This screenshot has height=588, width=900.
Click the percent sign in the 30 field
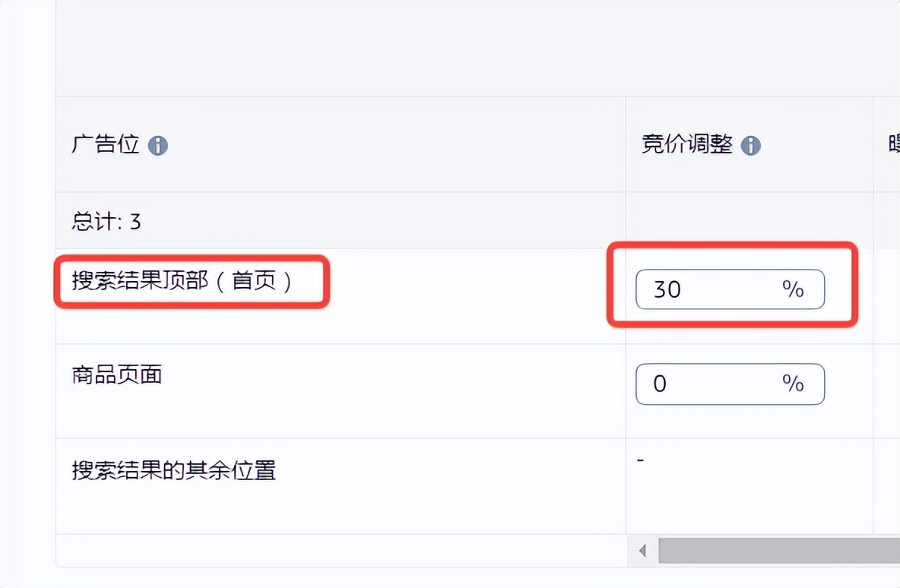pos(793,289)
